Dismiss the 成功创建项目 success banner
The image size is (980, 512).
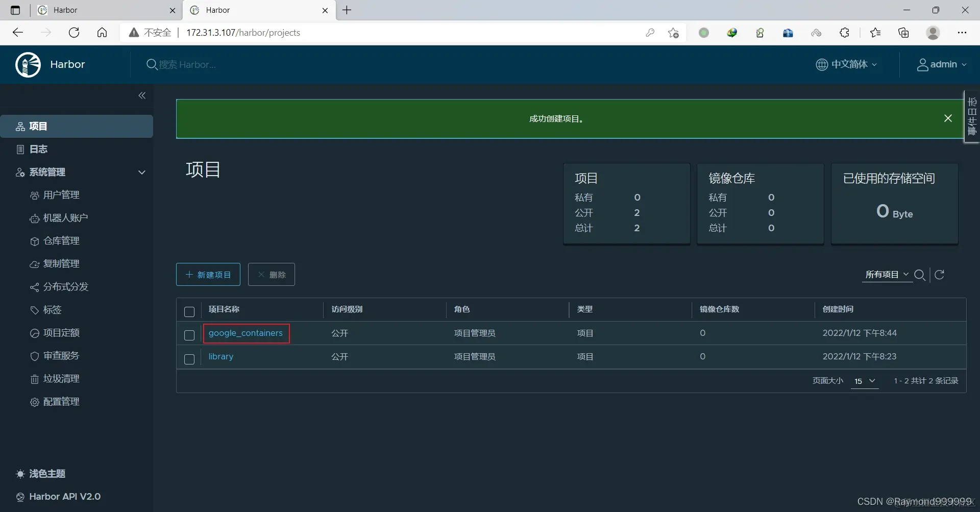coord(948,118)
